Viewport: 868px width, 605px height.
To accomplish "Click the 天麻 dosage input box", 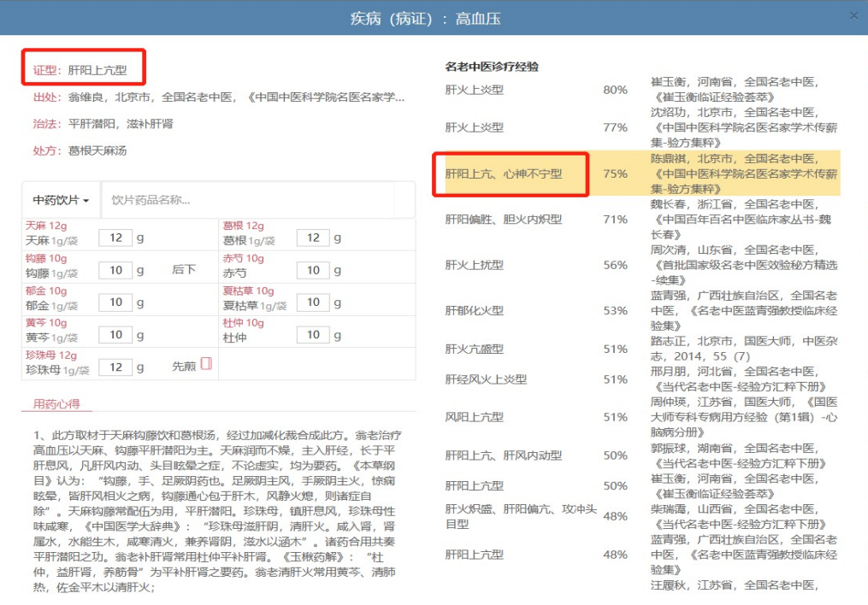I will 115,238.
